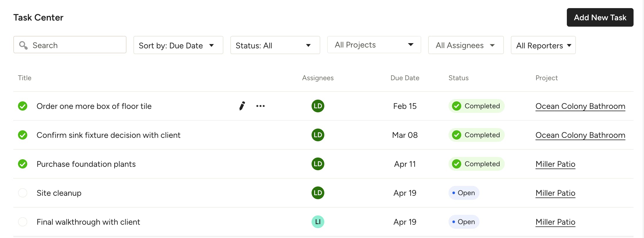Viewport: 644px width, 238px height.
Task: Click the Add New Task button
Action: click(600, 17)
